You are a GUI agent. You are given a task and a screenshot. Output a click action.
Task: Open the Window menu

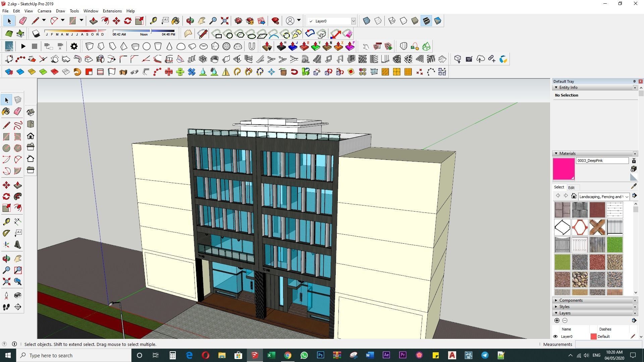point(91,11)
